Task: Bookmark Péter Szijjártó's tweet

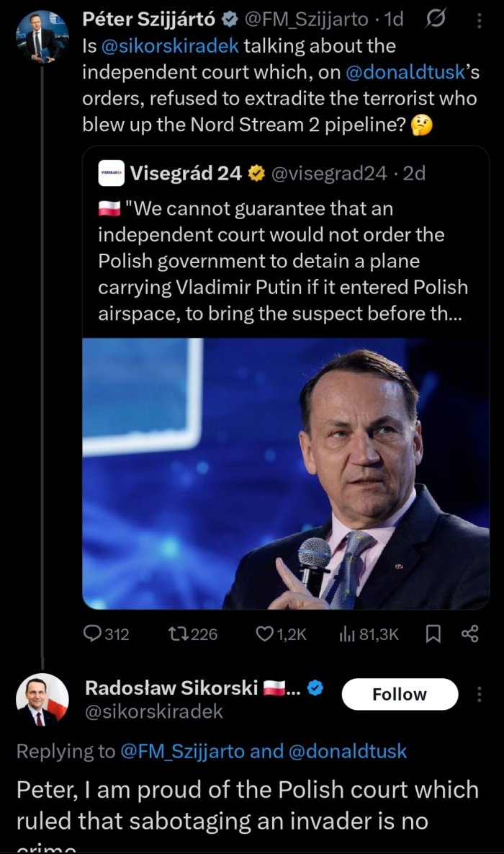Action: coord(433,633)
